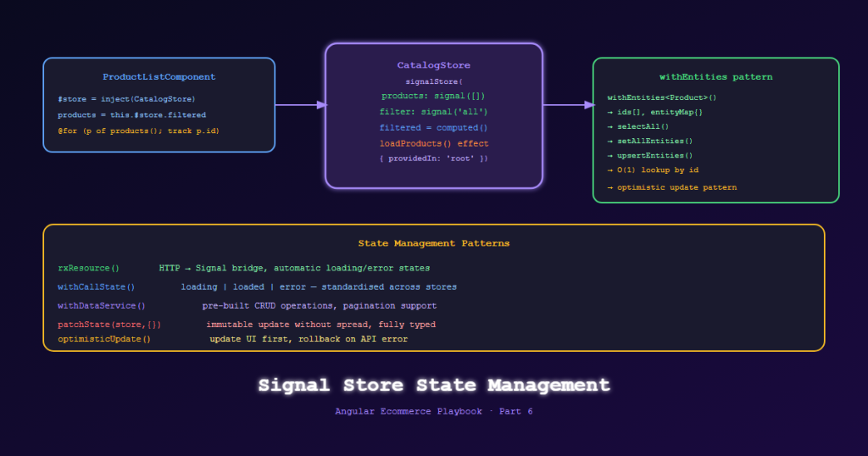Viewport: 868px width, 456px height.
Task: Select '→ upsertEntities()' entry
Action: pos(650,155)
